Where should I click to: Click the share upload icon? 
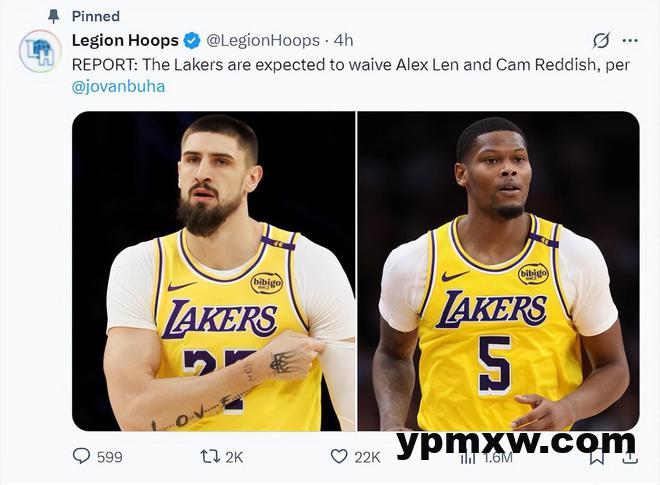coord(630,457)
